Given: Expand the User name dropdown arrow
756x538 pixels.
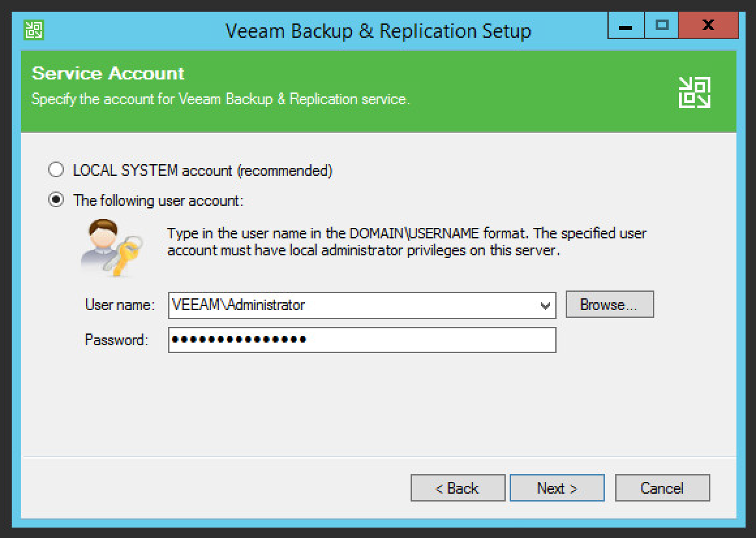Looking at the screenshot, I should coord(545,305).
